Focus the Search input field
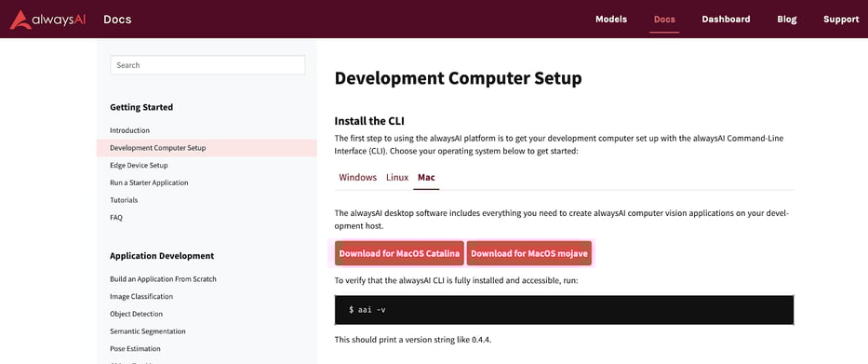868x364 pixels. (x=207, y=65)
